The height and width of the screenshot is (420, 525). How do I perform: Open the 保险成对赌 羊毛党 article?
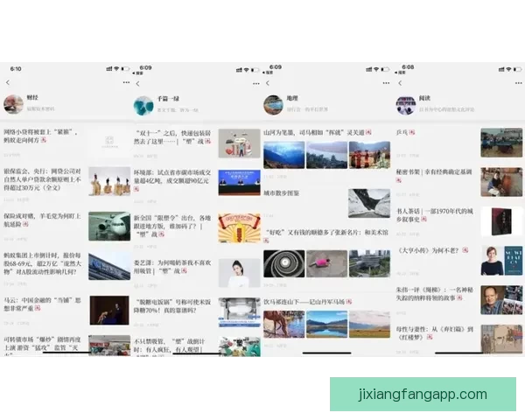point(42,220)
